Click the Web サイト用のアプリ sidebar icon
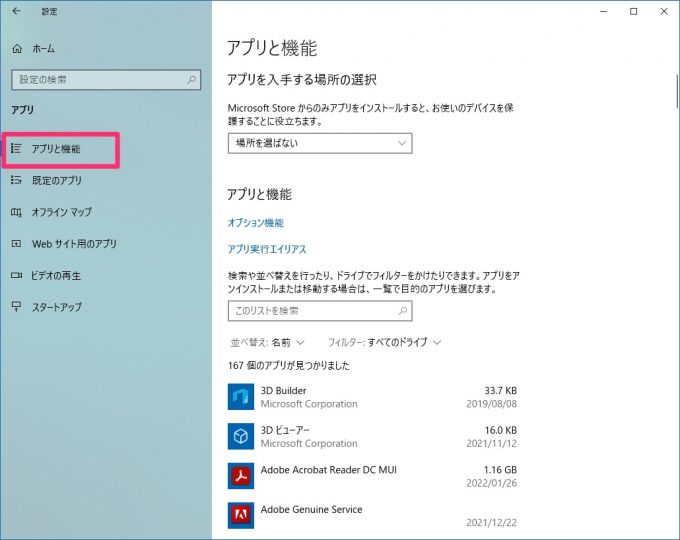 [16, 244]
